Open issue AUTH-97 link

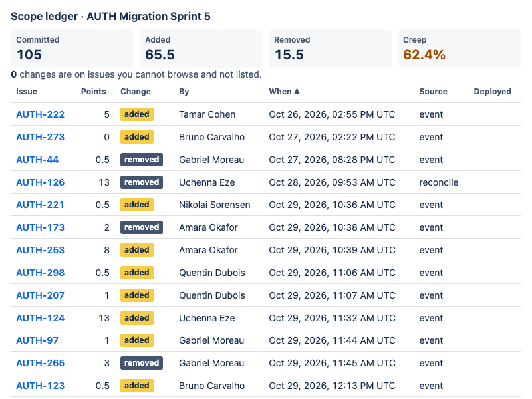(37, 340)
